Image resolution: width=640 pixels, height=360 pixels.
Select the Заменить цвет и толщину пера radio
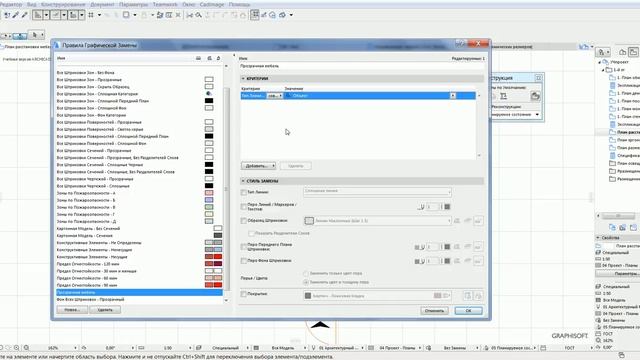(306, 282)
